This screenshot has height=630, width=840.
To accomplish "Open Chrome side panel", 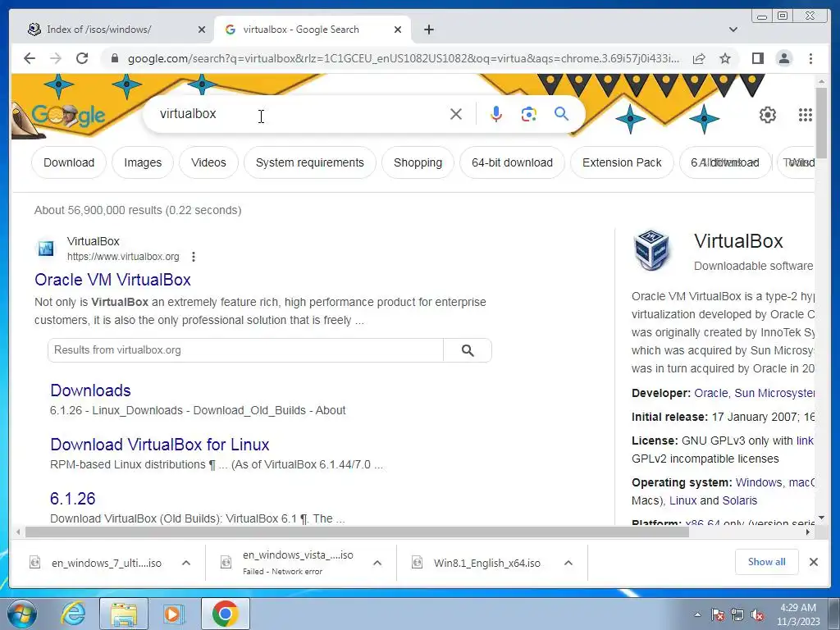I will 757,58.
